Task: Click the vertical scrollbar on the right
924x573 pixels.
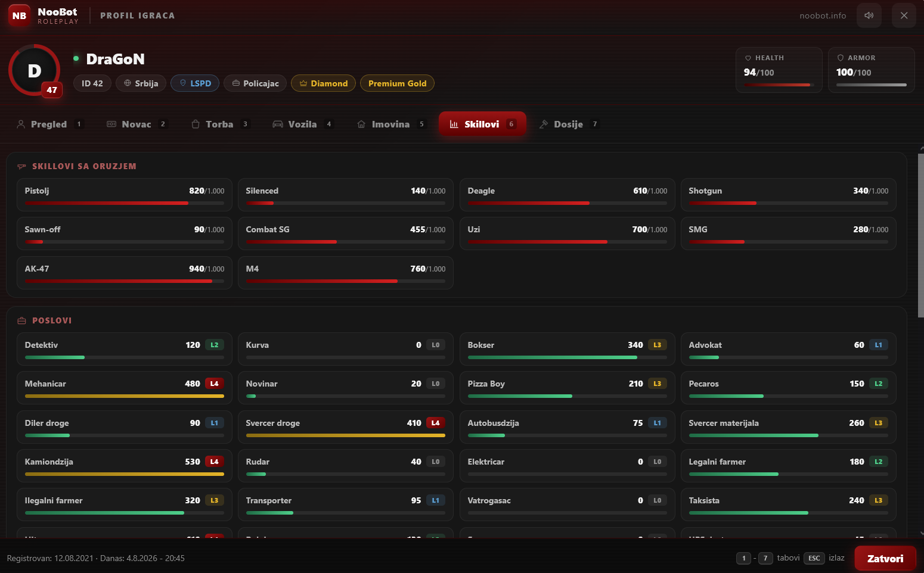Action: coord(921,235)
